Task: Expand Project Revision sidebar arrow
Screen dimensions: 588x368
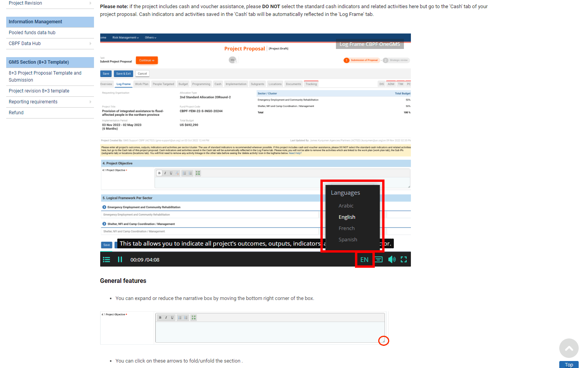Action: [90, 3]
